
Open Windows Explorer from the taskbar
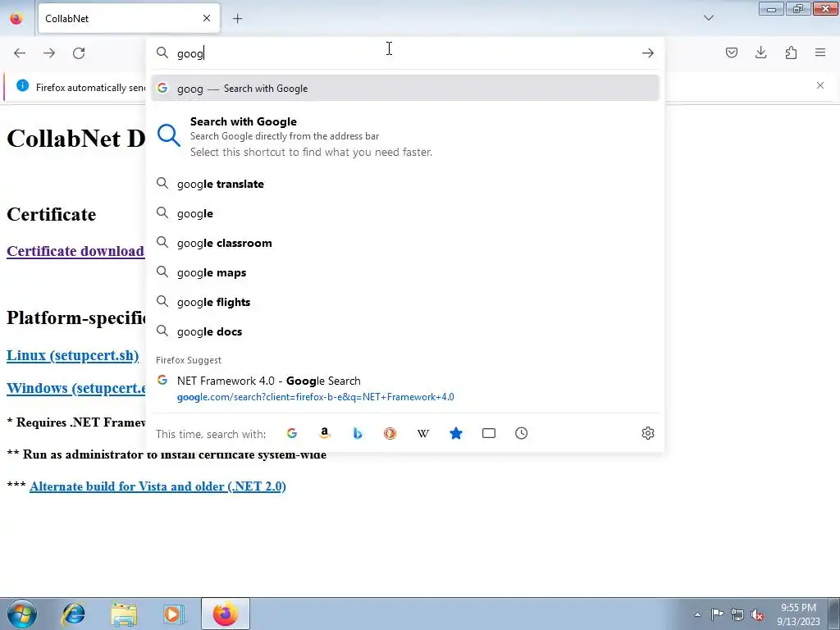(124, 614)
